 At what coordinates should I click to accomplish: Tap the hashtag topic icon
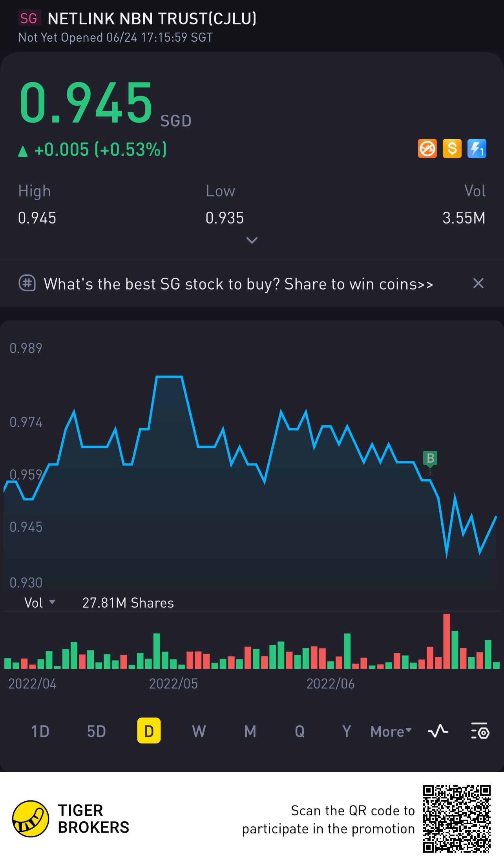[27, 283]
